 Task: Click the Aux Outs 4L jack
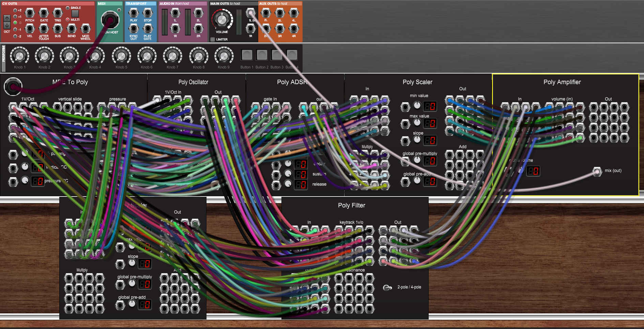tap(294, 13)
